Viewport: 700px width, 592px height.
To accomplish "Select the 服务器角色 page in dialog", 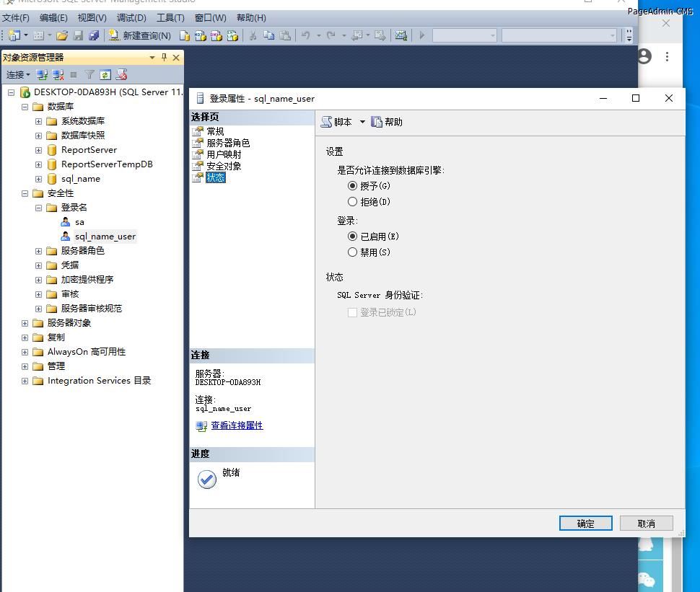I will pyautogui.click(x=228, y=143).
